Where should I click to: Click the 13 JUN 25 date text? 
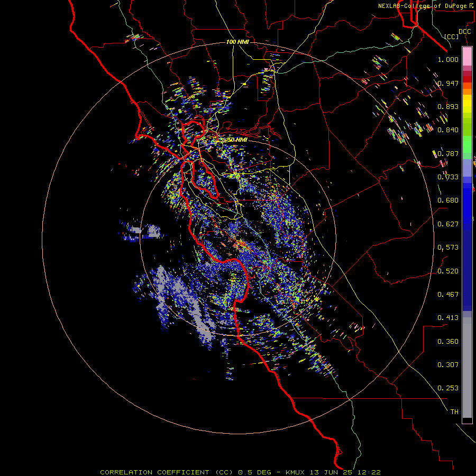pos(330,472)
